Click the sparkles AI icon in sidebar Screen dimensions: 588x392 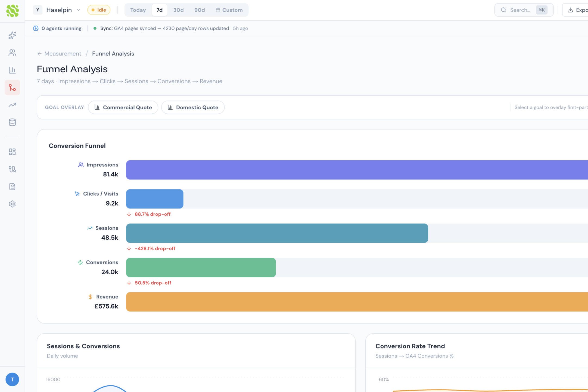(x=12, y=35)
